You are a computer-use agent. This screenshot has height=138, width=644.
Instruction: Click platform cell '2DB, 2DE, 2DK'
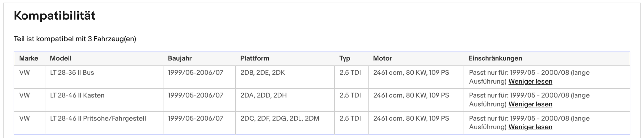point(262,73)
